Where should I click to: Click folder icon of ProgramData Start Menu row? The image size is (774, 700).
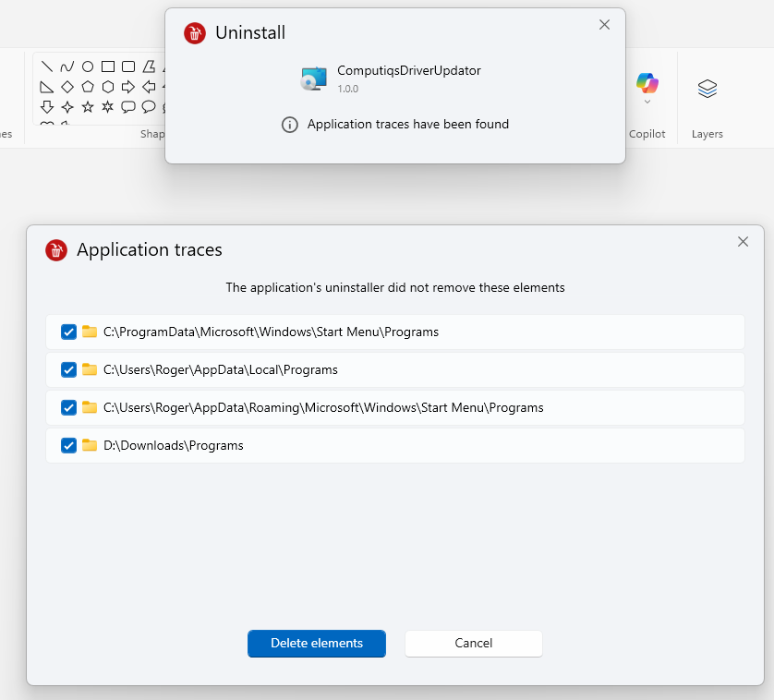coord(90,332)
